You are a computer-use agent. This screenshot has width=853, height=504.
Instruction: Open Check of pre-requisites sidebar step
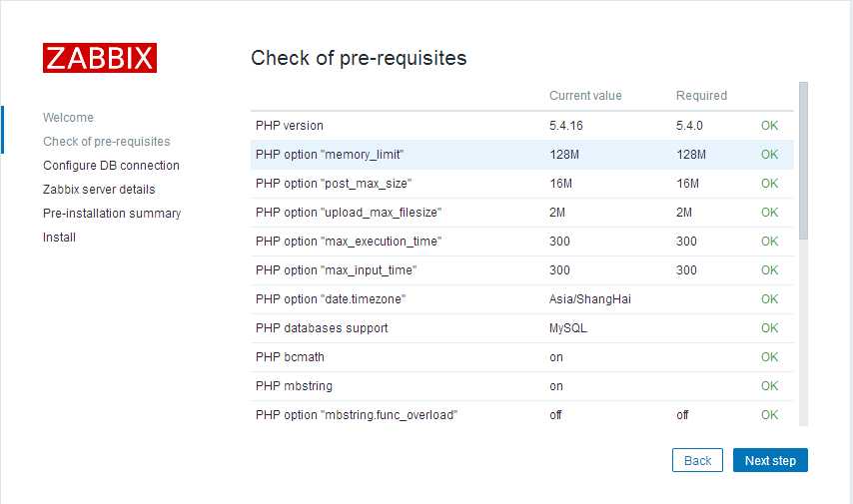pos(106,142)
